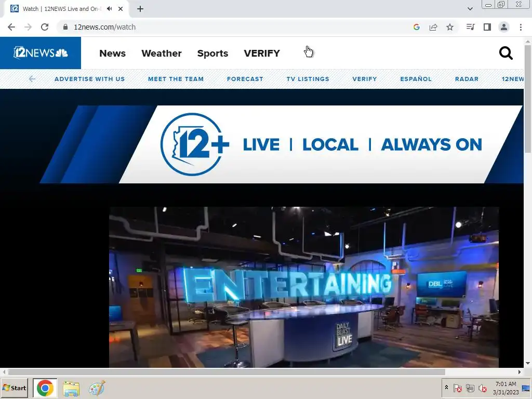Open the Windows Start button

(x=14, y=388)
